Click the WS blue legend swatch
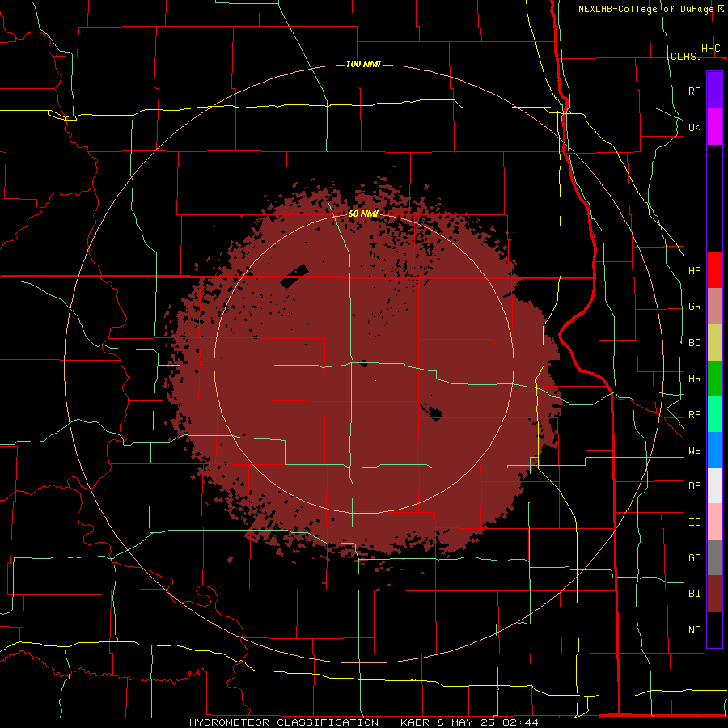This screenshot has width=728, height=728. click(714, 450)
